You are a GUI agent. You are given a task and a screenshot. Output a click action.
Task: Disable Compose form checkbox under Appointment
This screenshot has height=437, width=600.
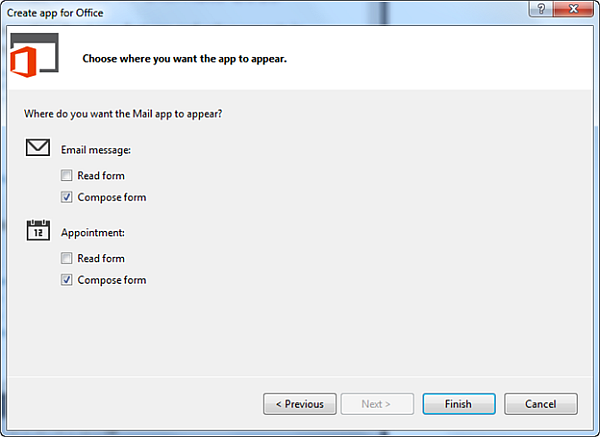[x=67, y=280]
